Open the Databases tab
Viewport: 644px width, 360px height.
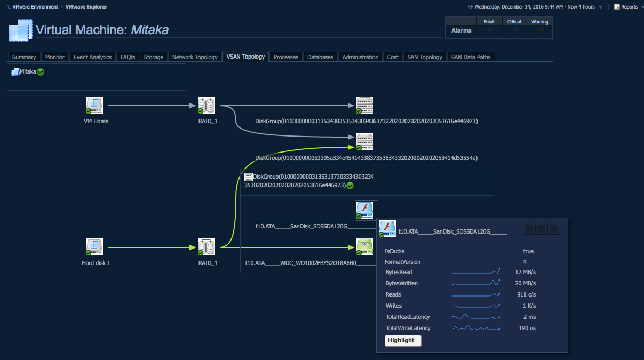320,57
